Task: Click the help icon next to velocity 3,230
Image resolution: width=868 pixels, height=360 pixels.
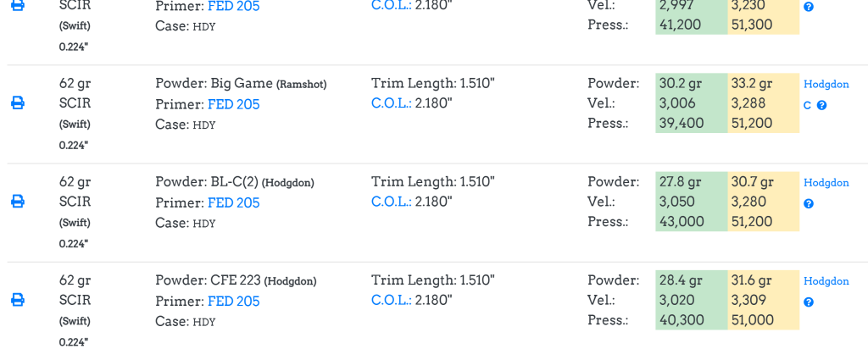Action: [809, 7]
